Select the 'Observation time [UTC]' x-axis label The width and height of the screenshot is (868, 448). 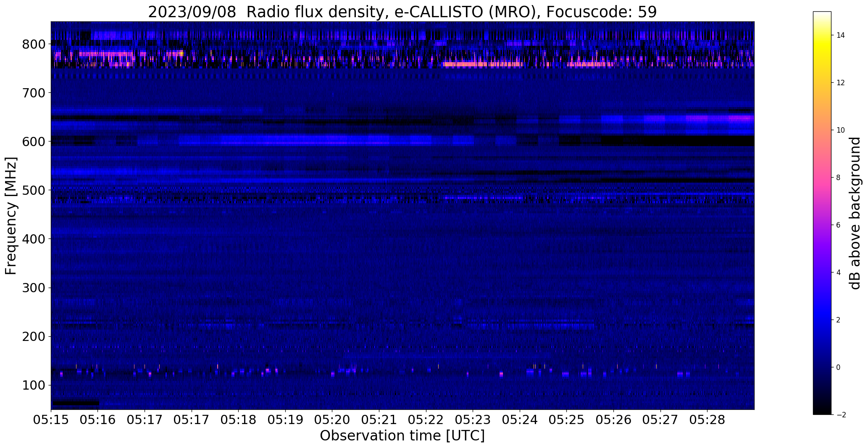click(402, 435)
